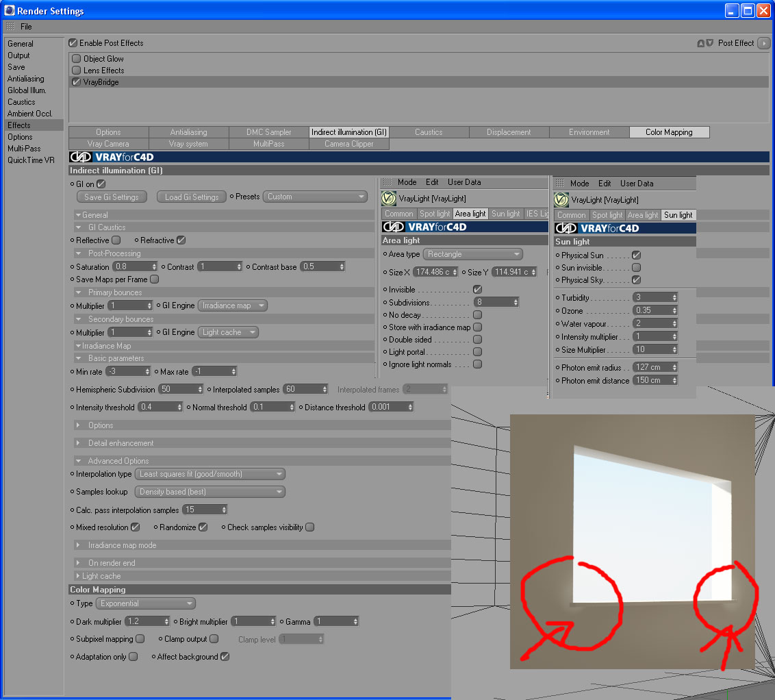Uncheck Physical Sun option

pos(637,255)
